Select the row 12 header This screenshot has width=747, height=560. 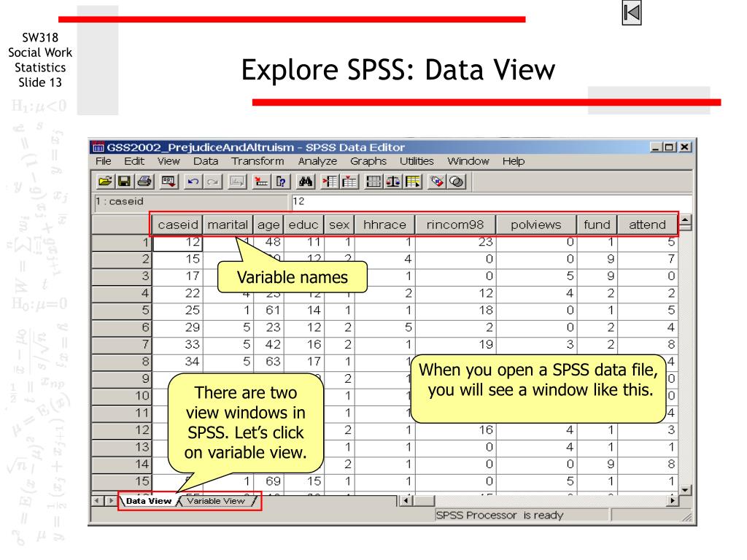click(122, 430)
